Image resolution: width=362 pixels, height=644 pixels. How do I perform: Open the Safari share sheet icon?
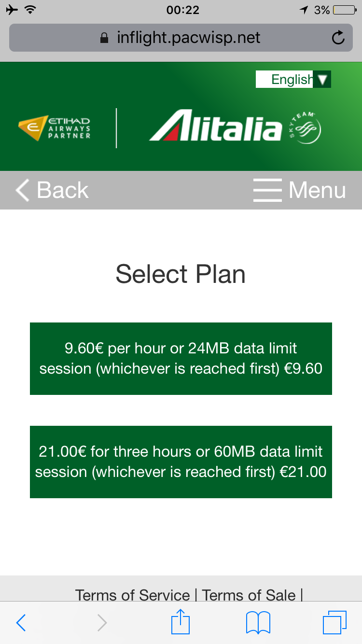pos(181,622)
